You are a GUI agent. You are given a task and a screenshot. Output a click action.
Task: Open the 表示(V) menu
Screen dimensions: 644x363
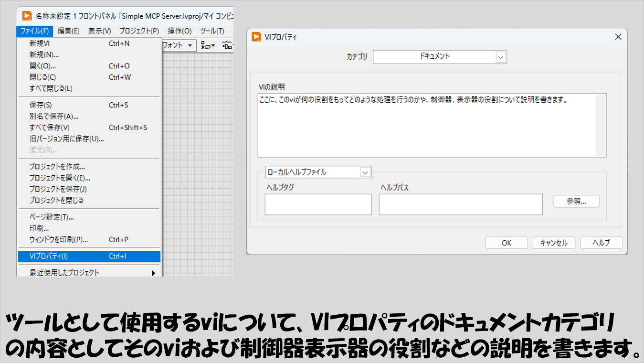click(x=99, y=31)
